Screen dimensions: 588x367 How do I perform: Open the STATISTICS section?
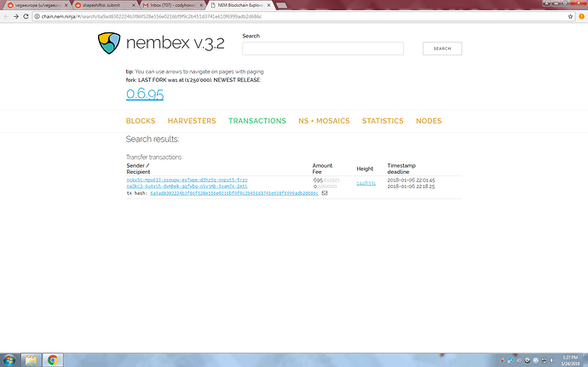click(383, 121)
